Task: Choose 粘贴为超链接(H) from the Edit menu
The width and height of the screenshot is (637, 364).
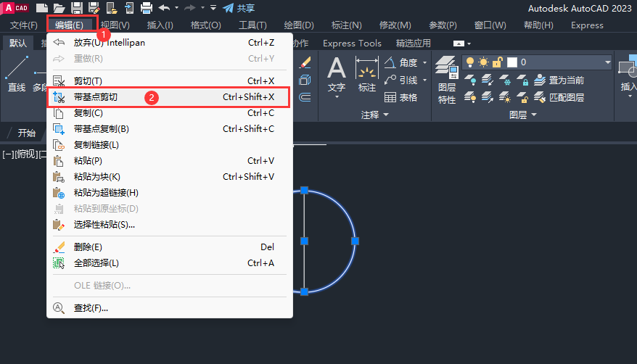Action: 170,193
